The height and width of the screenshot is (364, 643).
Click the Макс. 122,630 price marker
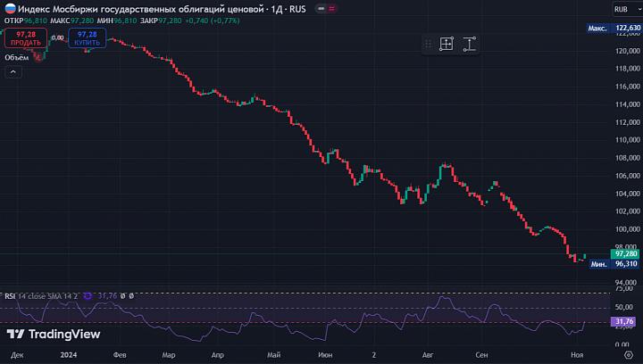614,28
